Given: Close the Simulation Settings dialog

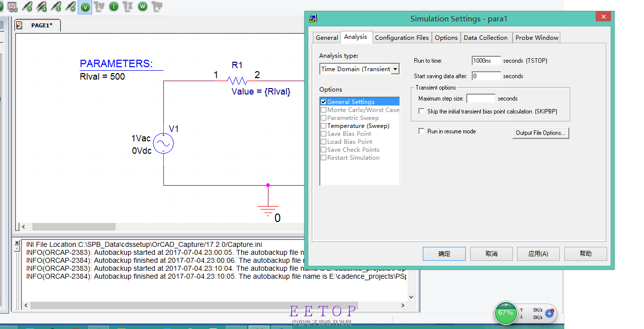Looking at the screenshot, I should [x=603, y=16].
